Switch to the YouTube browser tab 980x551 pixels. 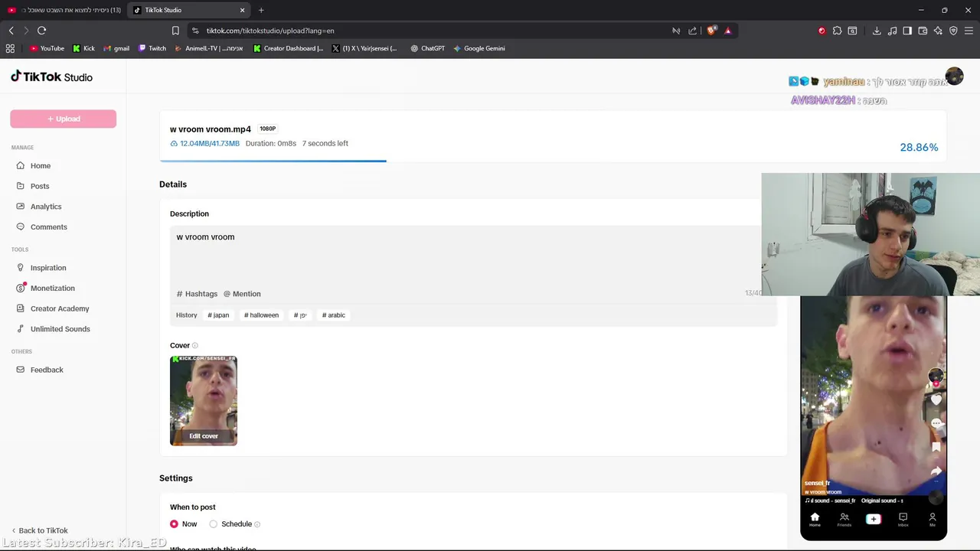64,10
